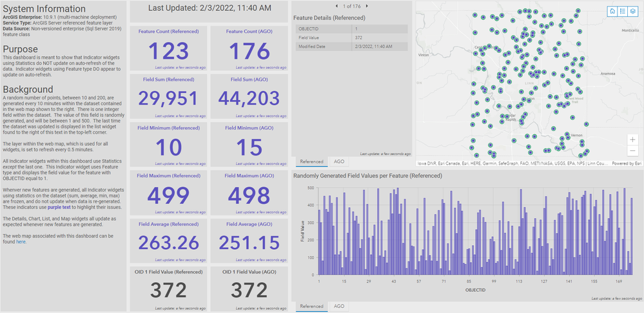Open the map Layers icon
The image size is (644, 313).
click(x=633, y=11)
